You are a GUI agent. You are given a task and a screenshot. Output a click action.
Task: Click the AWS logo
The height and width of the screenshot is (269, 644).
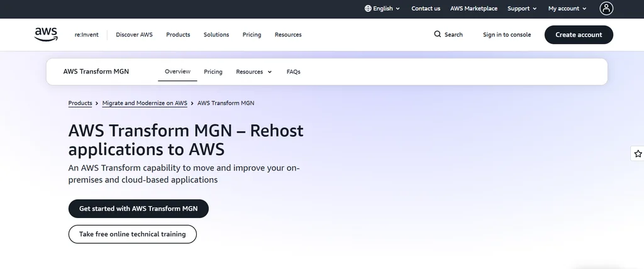point(46,35)
